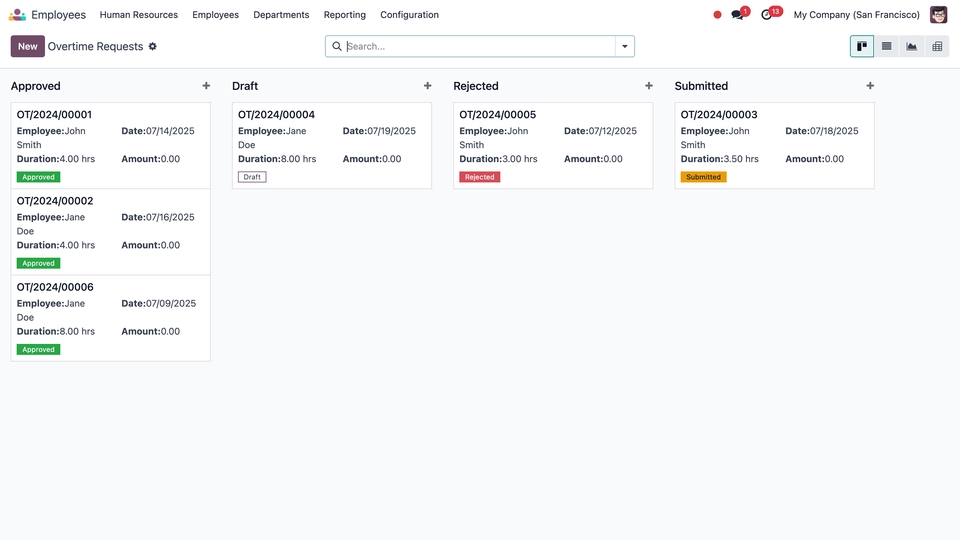Open the Employees app home icon
This screenshot has width=960, height=540.
pos(17,15)
